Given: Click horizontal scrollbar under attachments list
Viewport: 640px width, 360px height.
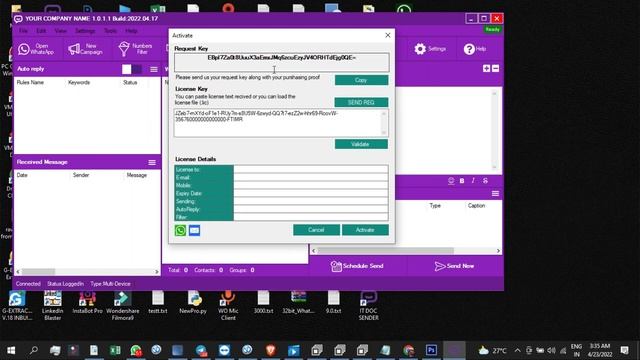Looking at the screenshot, I should [x=406, y=251].
